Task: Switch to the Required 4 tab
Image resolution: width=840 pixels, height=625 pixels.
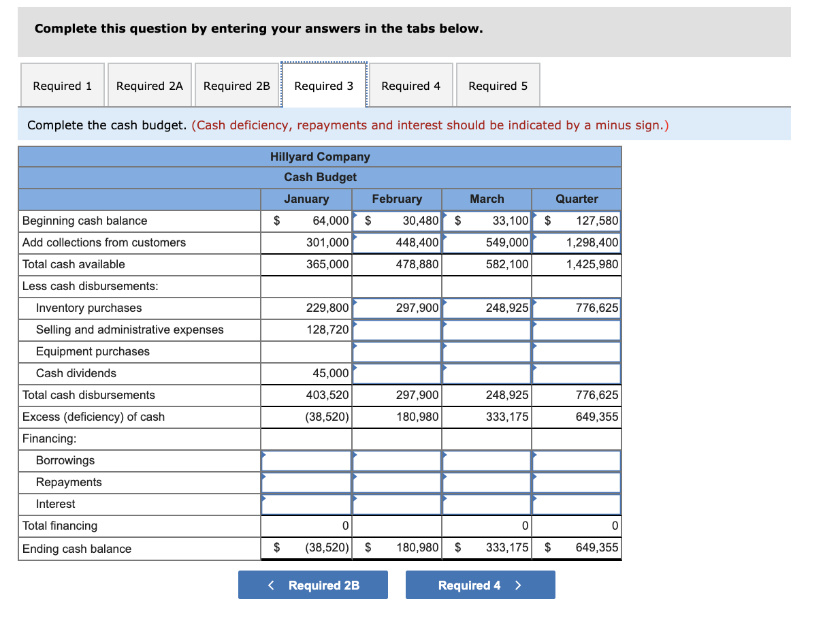Action: [x=411, y=84]
